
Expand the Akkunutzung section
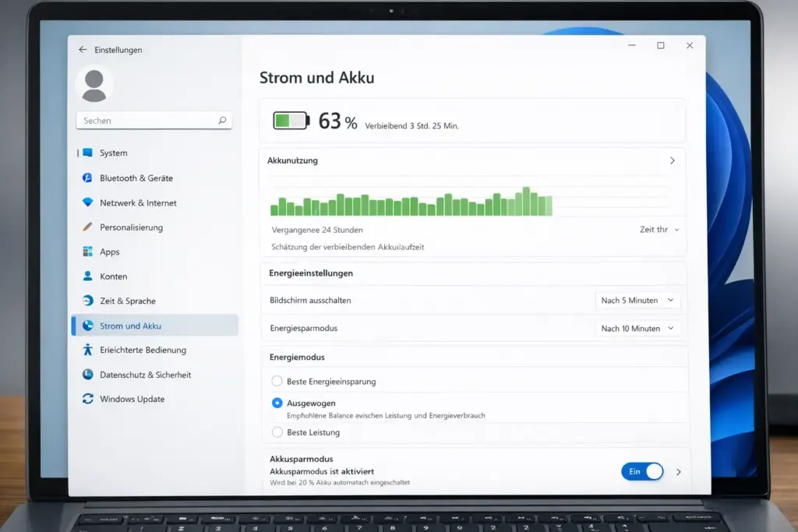click(x=672, y=160)
